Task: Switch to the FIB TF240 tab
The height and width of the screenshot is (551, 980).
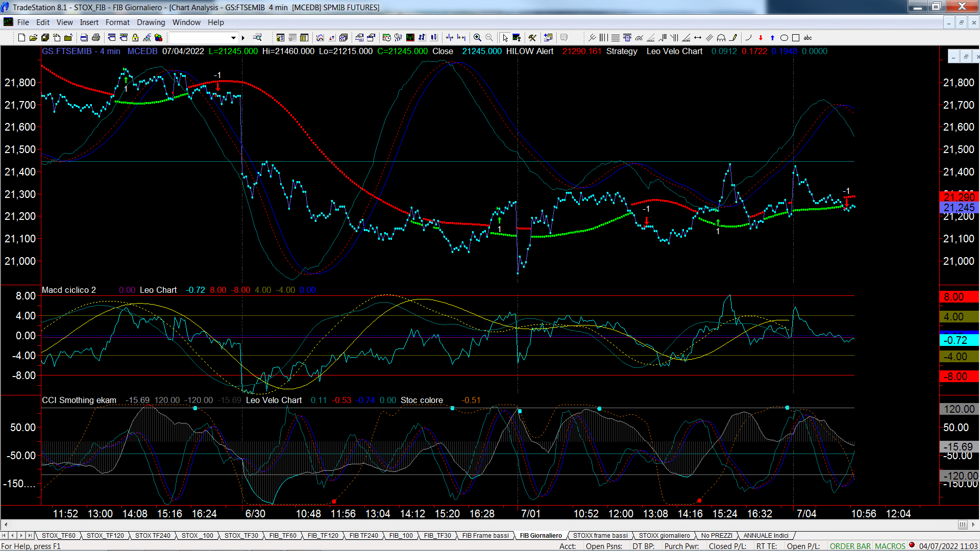Action: click(364, 535)
